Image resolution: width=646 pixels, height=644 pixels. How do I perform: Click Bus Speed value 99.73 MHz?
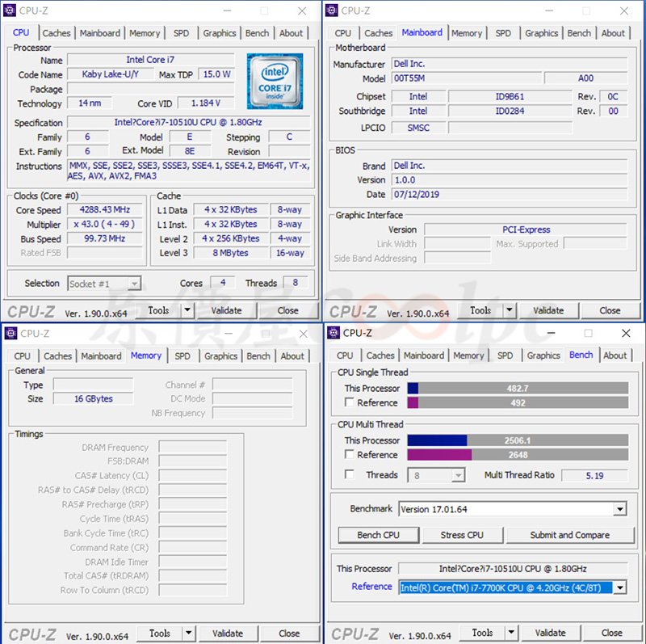click(105, 238)
